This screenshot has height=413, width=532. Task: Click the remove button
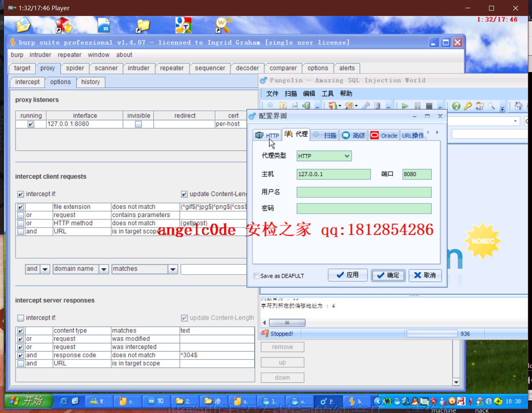[x=282, y=347]
